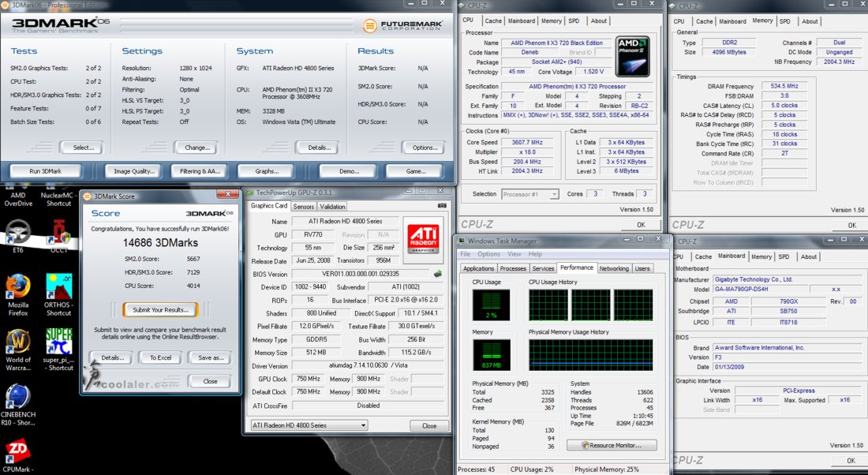Open the Applications tab in Task Manager
Image resolution: width=868 pixels, height=475 pixels.
click(x=478, y=268)
